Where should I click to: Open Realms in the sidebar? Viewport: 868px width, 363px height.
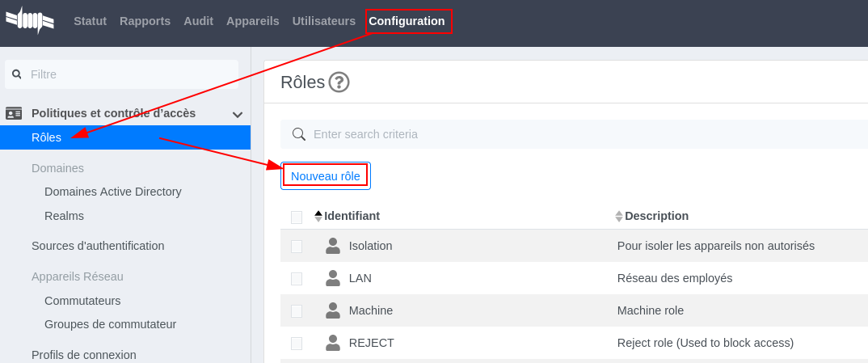64,216
